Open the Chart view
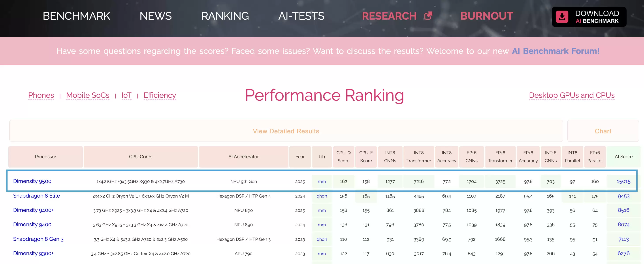This screenshot has height=264, width=644. point(603,131)
